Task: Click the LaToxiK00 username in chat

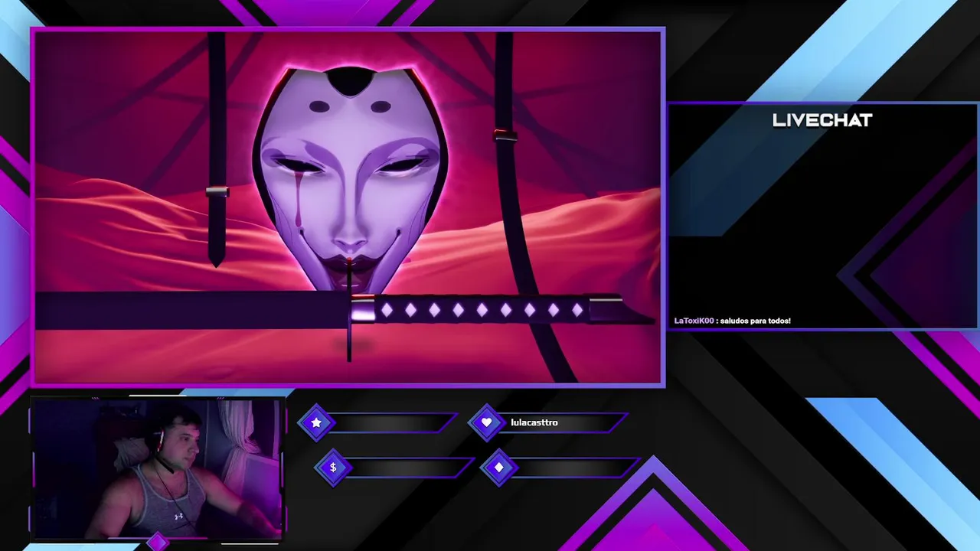Action: tap(694, 321)
